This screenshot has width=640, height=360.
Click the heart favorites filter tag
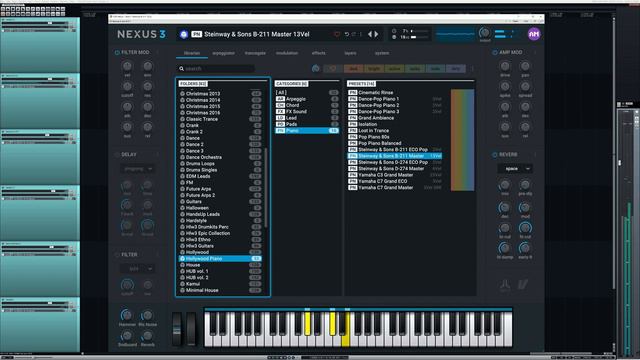click(333, 69)
